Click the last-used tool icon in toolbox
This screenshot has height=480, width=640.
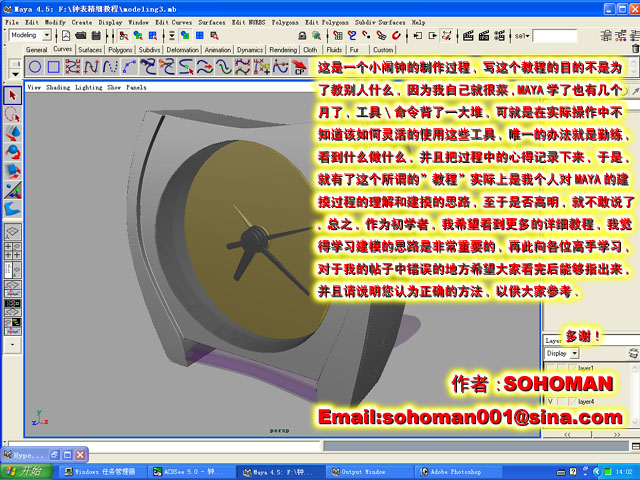pos(12,209)
